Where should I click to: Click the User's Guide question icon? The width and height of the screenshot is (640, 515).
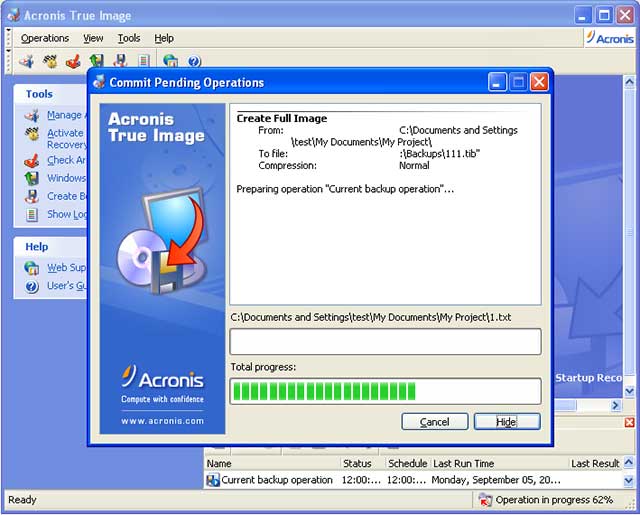(32, 286)
